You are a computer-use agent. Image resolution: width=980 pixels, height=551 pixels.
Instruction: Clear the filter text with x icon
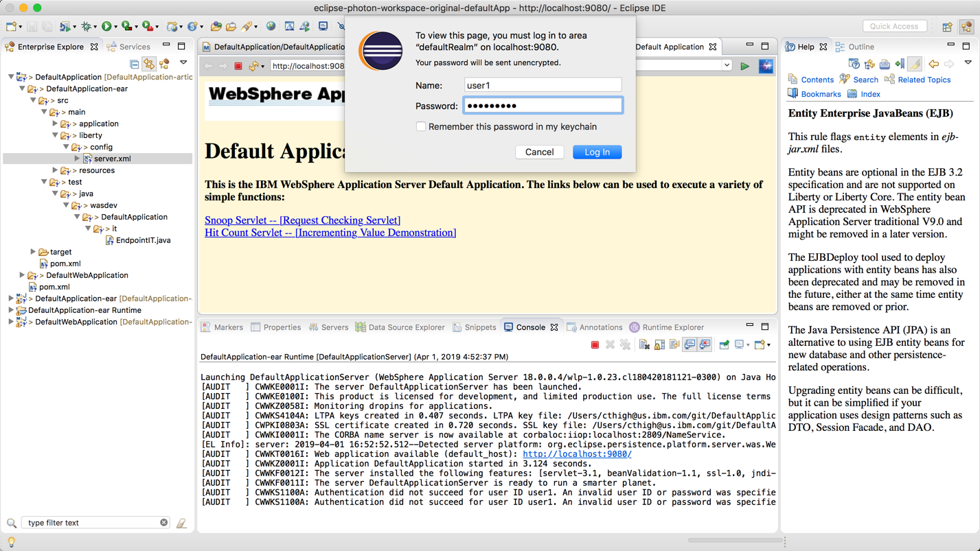pos(163,523)
